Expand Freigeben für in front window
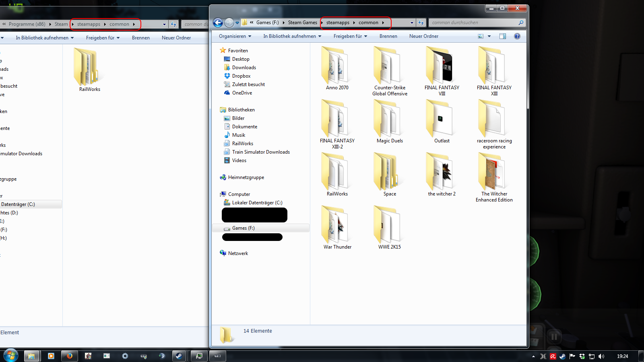644x362 pixels. tap(350, 36)
